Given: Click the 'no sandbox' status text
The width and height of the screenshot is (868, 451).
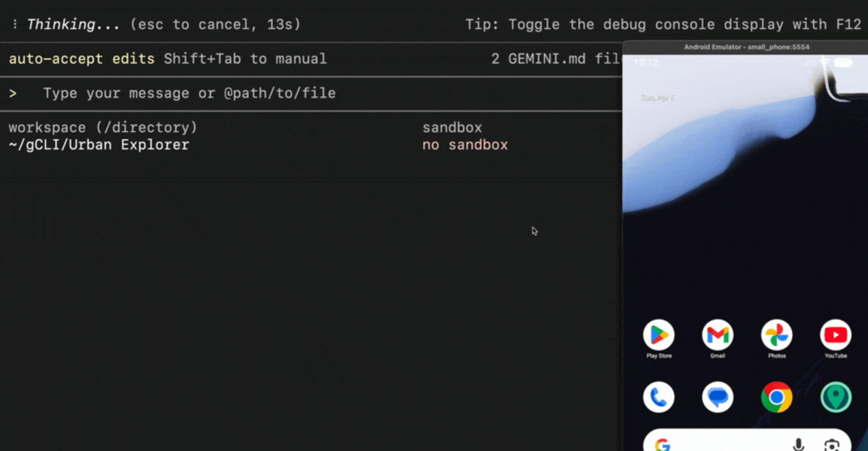Looking at the screenshot, I should click(464, 145).
